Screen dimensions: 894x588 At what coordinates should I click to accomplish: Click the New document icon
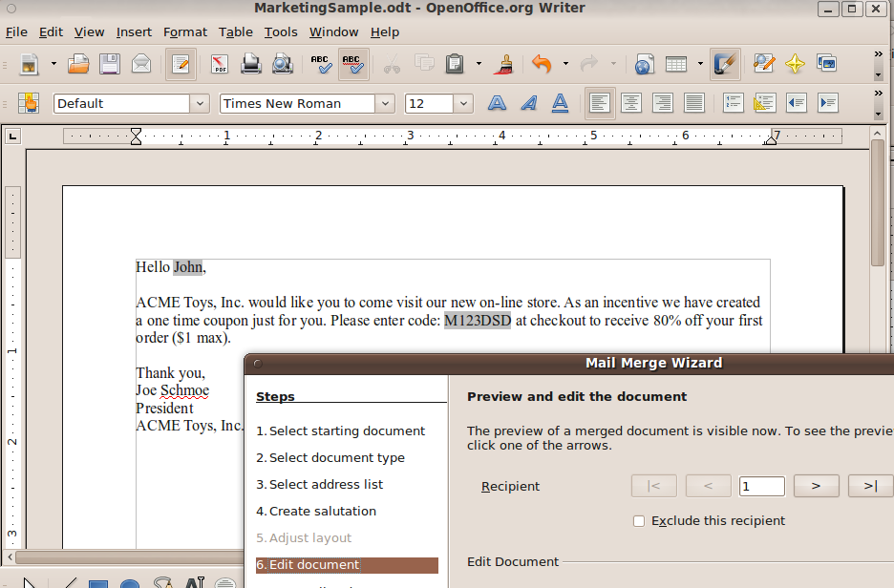pos(29,64)
